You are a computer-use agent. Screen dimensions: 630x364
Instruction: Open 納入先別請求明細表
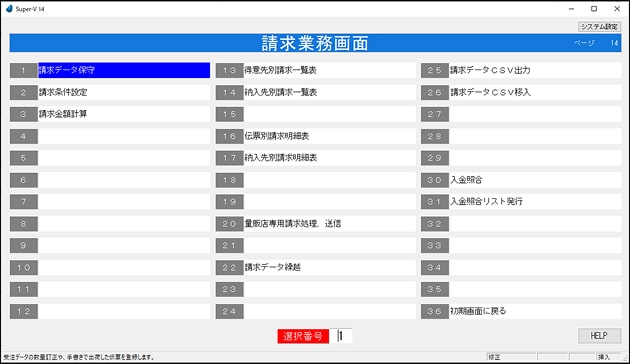tap(329, 158)
